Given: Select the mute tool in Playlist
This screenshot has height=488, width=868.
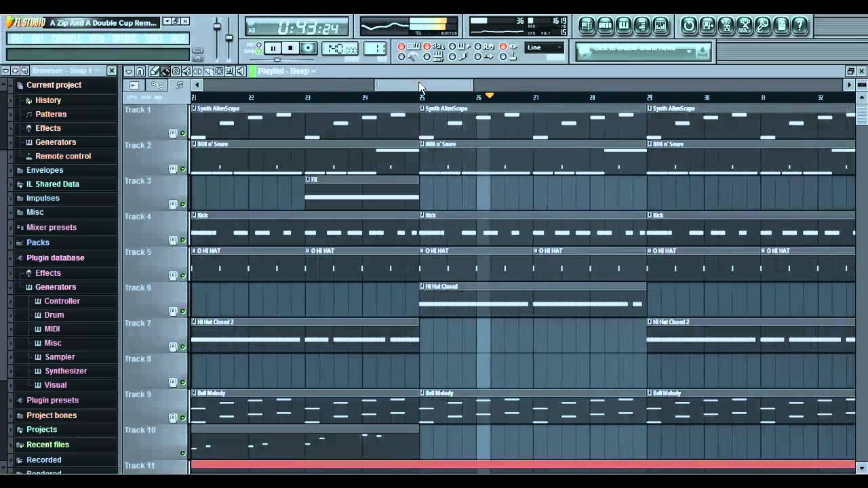Looking at the screenshot, I should point(186,71).
